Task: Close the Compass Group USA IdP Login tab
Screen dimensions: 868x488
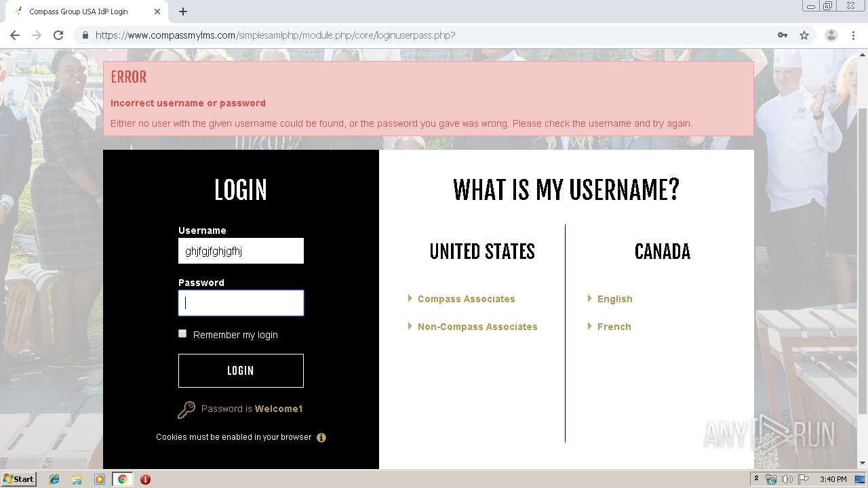Action: pyautogui.click(x=157, y=12)
